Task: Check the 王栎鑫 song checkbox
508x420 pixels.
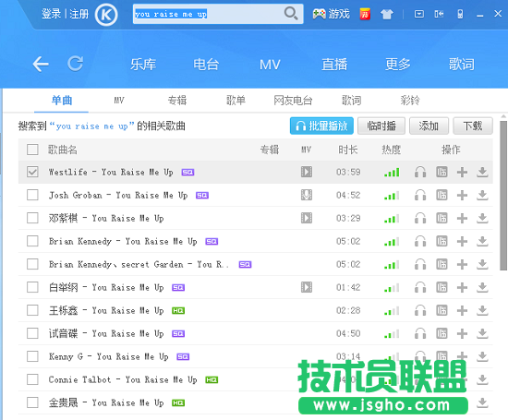Action: tap(32, 310)
